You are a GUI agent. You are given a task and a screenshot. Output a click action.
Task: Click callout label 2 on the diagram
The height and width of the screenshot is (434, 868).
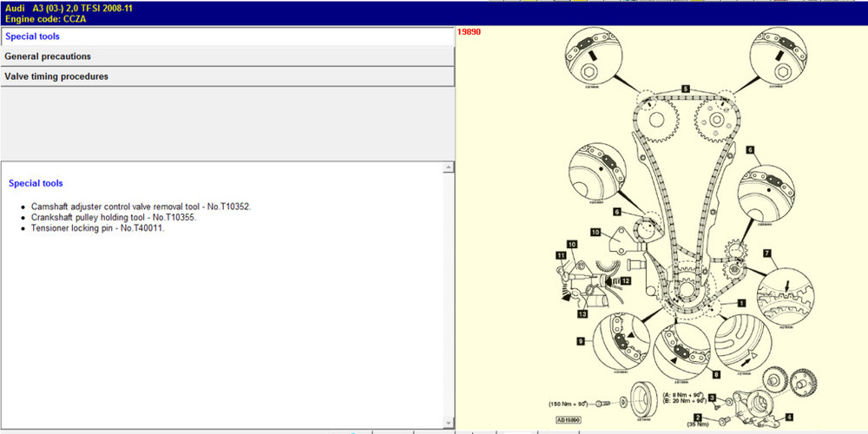[x=698, y=417]
